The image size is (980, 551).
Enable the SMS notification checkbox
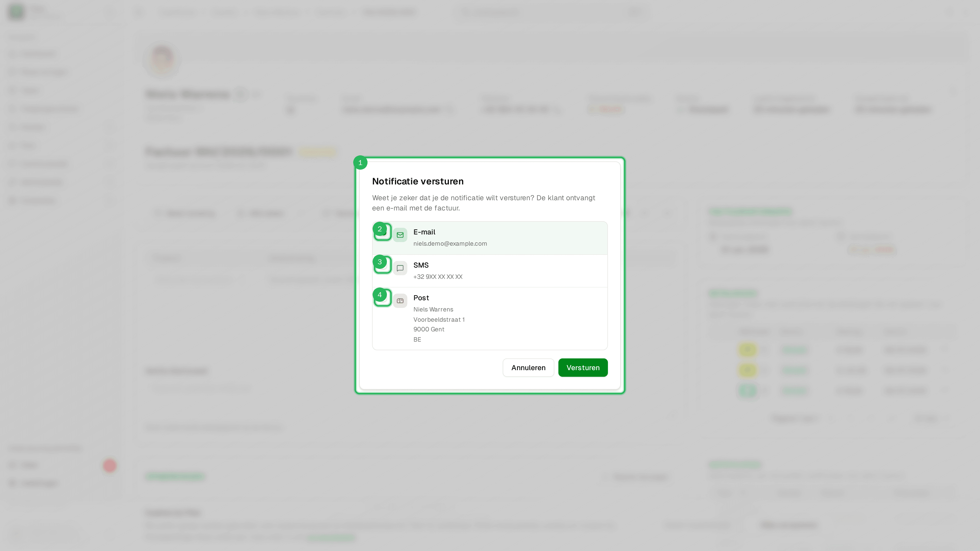[x=383, y=265]
